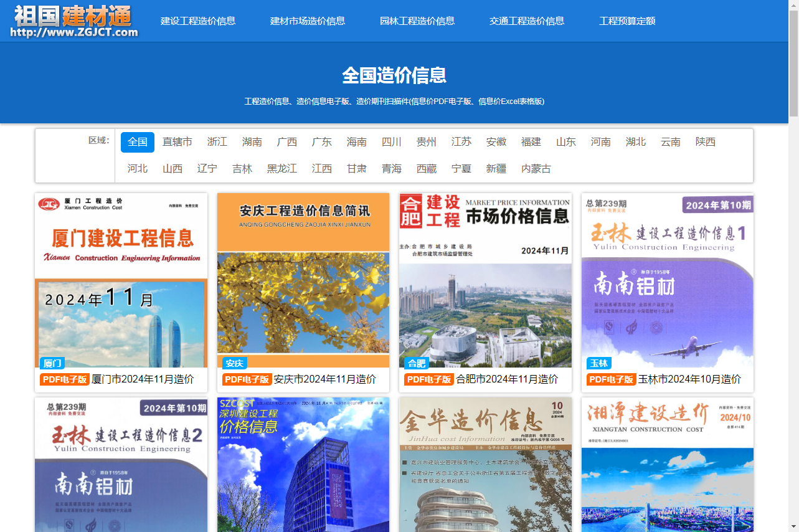
Task: Filter by 江苏 region
Action: pos(461,142)
